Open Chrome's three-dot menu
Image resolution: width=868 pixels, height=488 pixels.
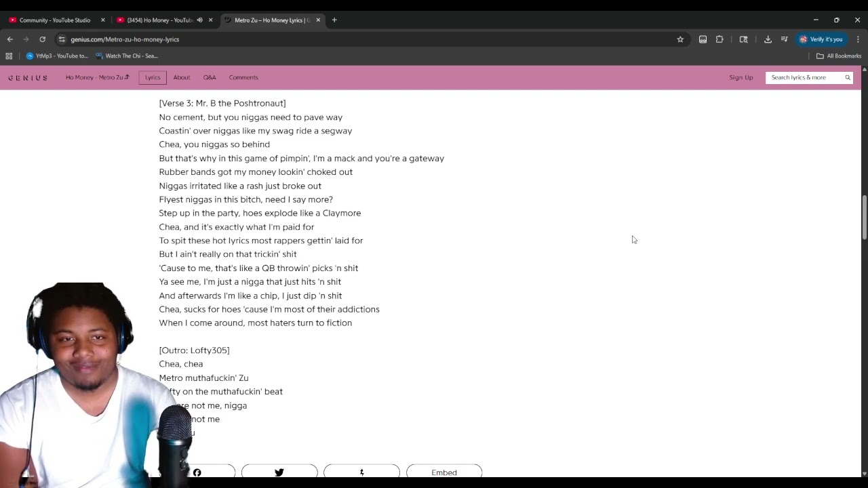point(858,39)
